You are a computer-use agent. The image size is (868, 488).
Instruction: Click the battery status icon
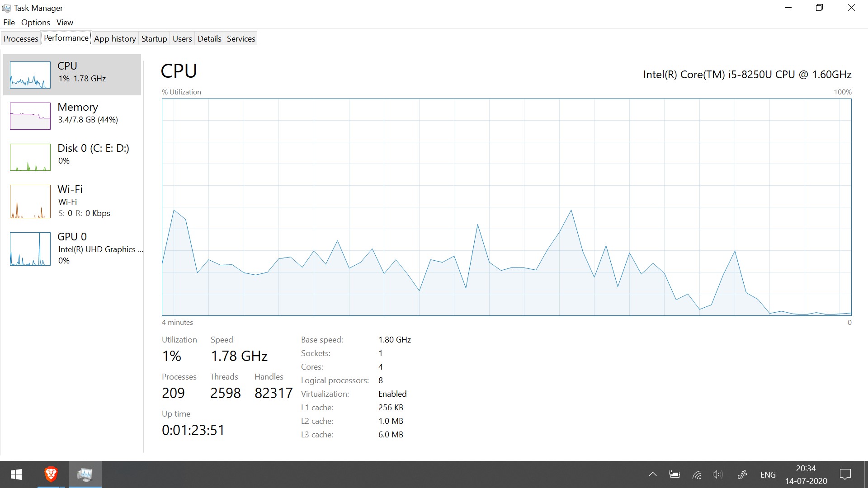(674, 474)
